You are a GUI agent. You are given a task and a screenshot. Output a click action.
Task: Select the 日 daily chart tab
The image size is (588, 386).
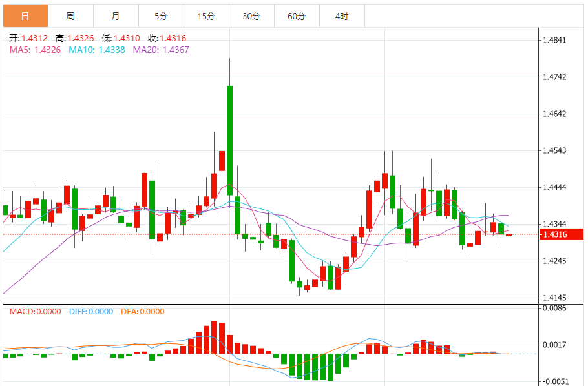point(25,16)
